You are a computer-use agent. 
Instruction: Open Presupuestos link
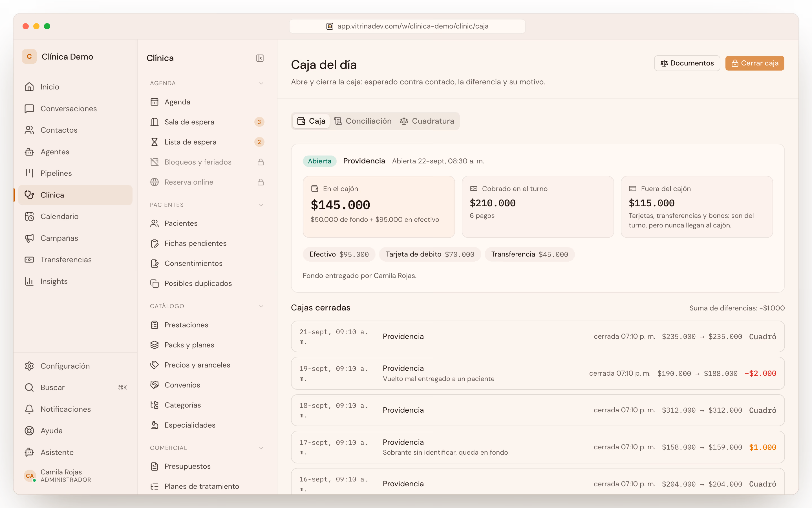point(207,466)
